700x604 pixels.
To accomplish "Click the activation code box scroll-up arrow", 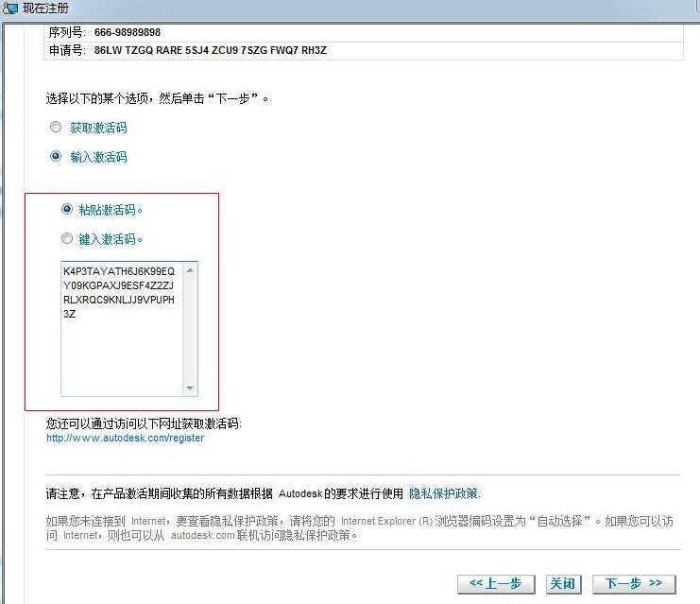I will [191, 270].
